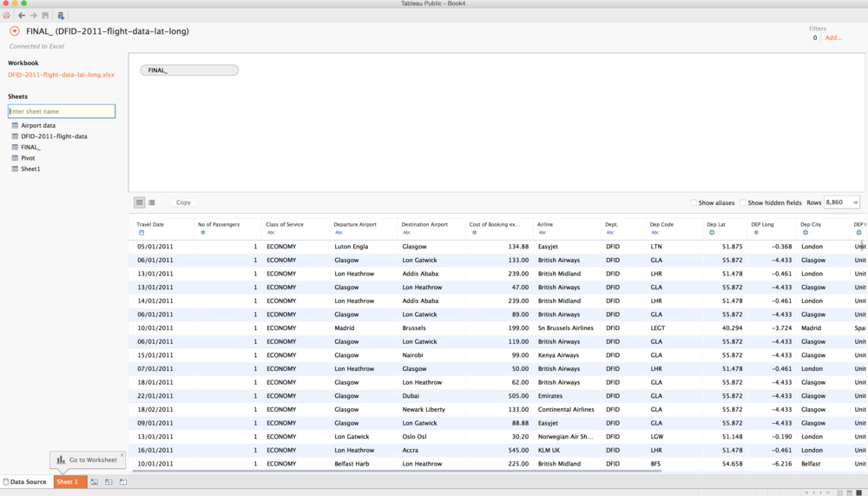This screenshot has height=496, width=868.
Task: Open the DFID-2011-flight-data-lat-long.xlsx workbook link
Action: tap(61, 75)
